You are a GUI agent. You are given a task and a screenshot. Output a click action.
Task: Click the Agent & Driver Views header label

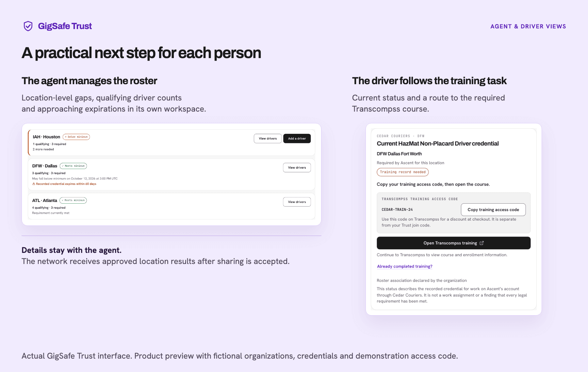coord(528,26)
